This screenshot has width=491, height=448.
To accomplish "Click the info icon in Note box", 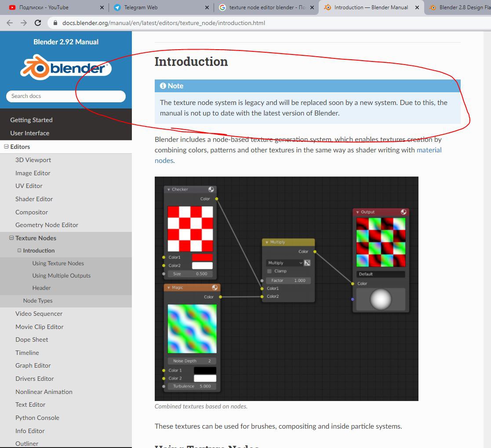I will tap(163, 86).
